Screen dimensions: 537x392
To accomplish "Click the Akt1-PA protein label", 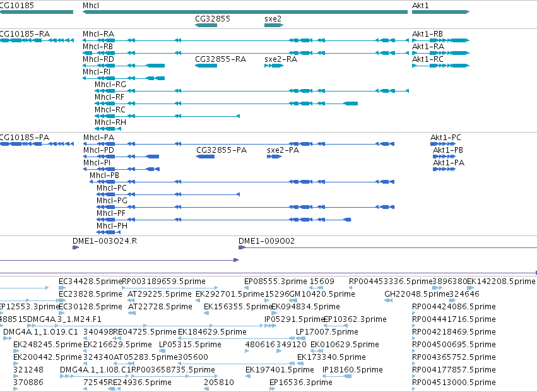I will (449, 163).
